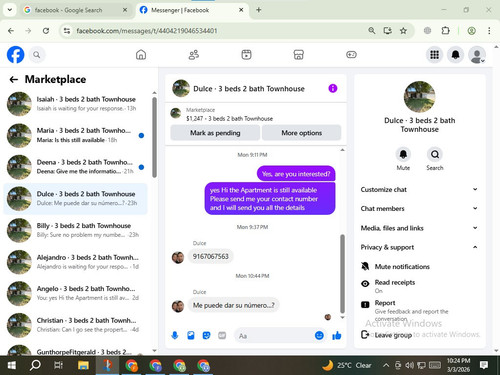The height and width of the screenshot is (375, 500).
Task: Open Isaiah's townhouse conversation
Action: [x=75, y=104]
